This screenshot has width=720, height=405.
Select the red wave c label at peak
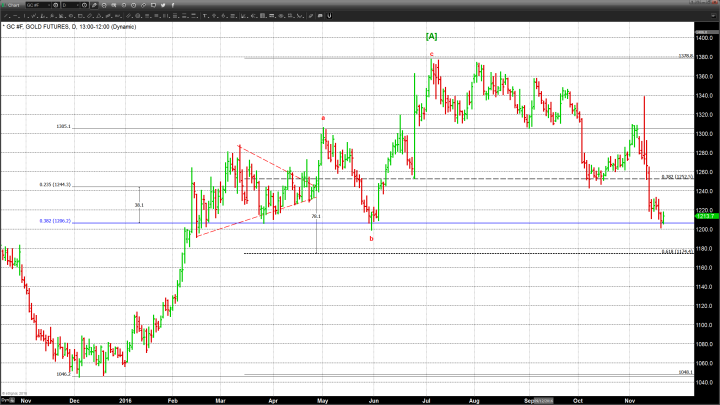tap(431, 53)
